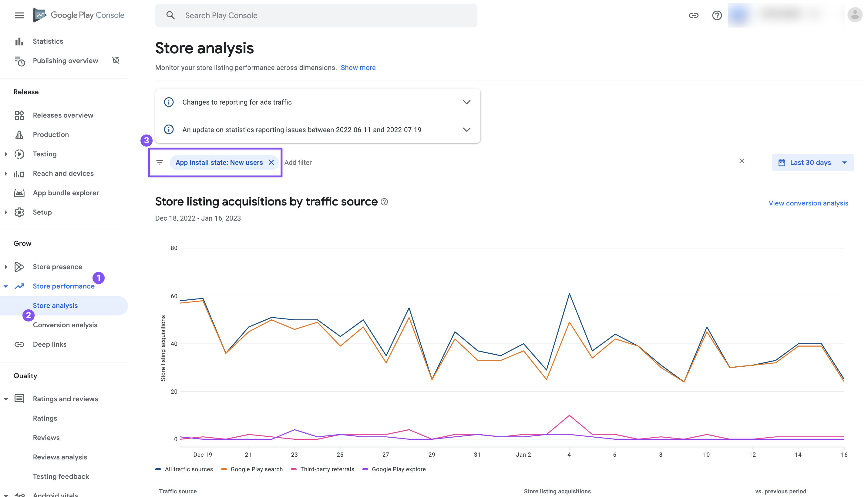The image size is (868, 497).
Task: Select Conversion analysis from sidebar
Action: tap(65, 325)
